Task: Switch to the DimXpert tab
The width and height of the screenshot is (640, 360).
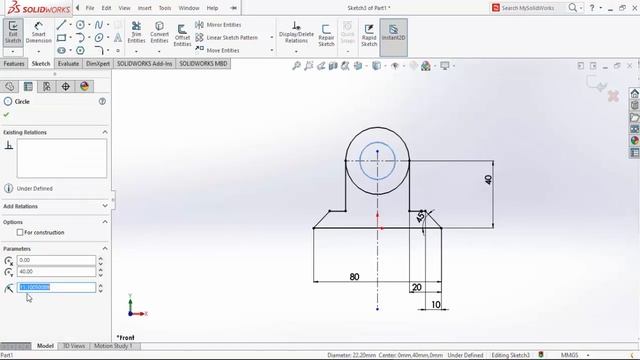Action: (x=98, y=64)
